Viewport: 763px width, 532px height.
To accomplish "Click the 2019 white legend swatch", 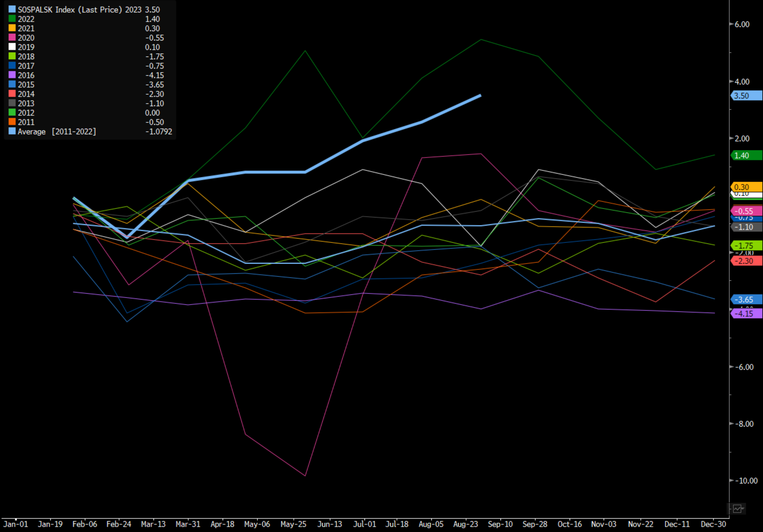I will pos(12,47).
